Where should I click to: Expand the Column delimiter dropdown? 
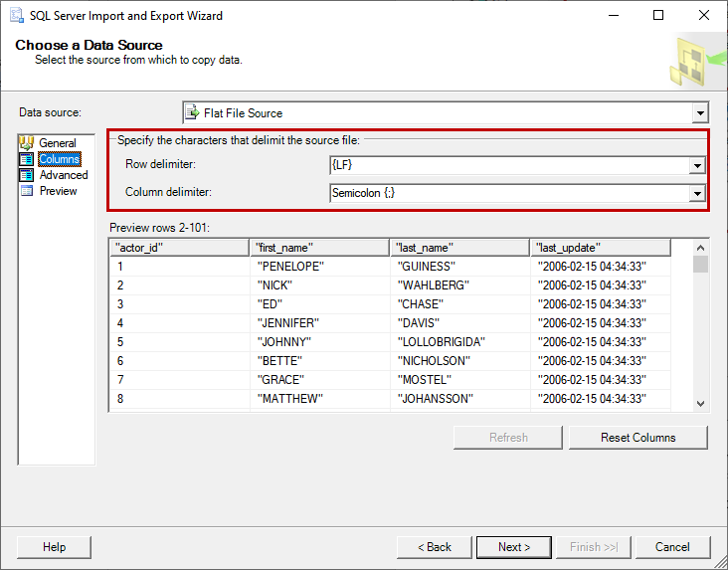[697, 193]
